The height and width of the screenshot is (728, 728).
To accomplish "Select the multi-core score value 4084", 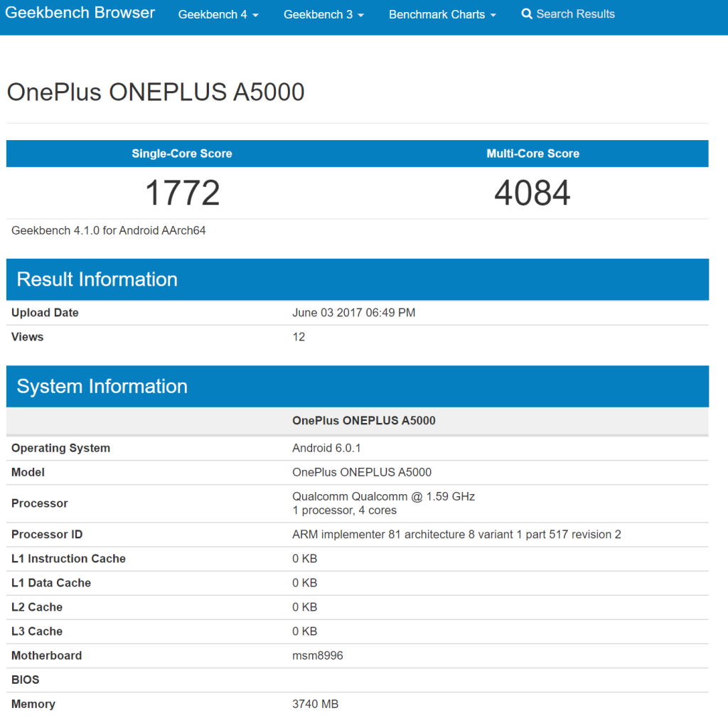I will click(532, 192).
